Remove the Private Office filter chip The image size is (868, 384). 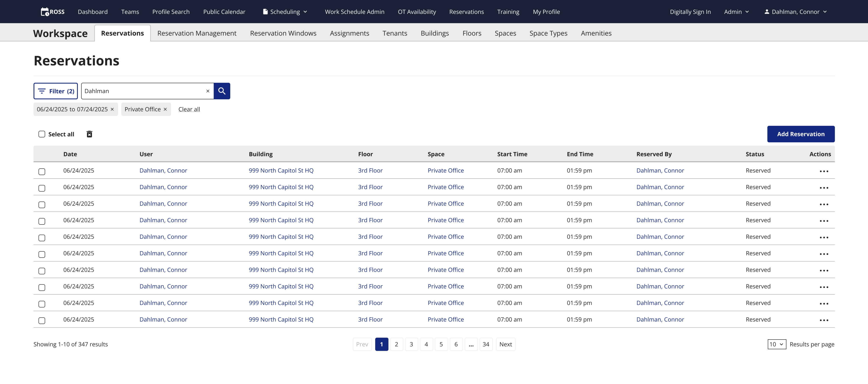click(x=165, y=109)
